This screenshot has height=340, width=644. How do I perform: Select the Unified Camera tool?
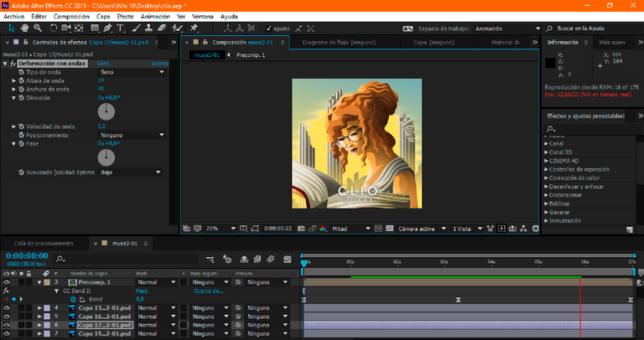click(x=65, y=28)
